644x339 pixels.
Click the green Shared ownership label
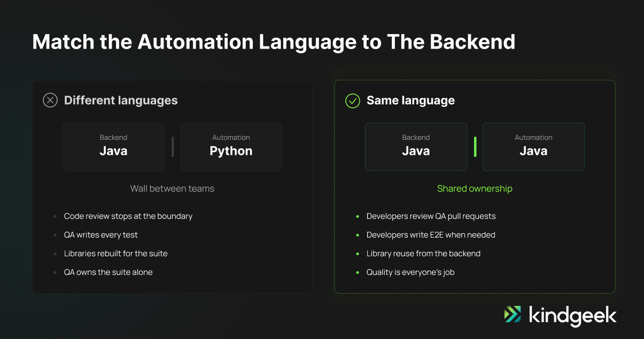[475, 188]
